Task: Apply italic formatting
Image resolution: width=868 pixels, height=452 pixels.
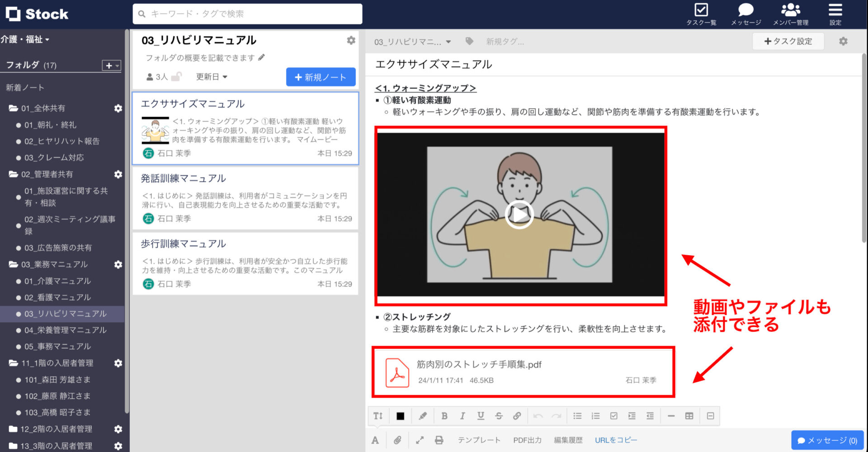Action: pos(462,416)
